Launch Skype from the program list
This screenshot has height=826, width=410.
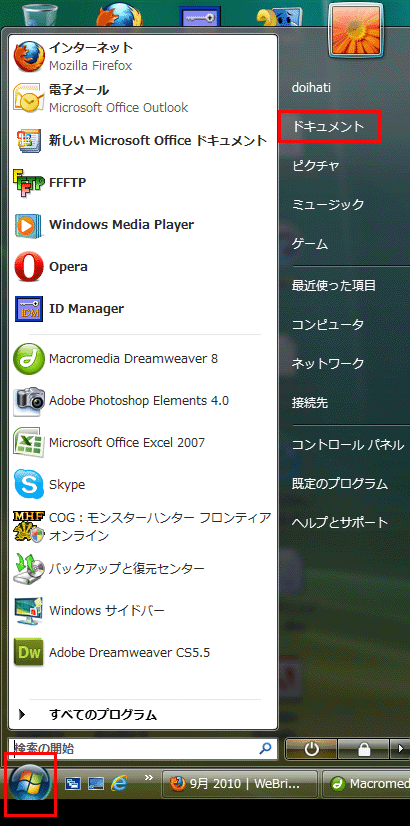142,485
